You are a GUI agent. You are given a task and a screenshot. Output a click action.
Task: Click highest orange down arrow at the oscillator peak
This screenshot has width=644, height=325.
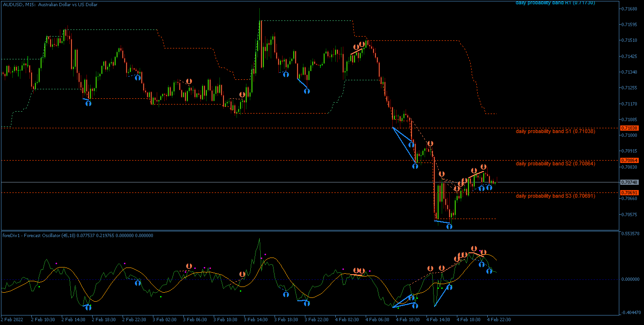[474, 249]
